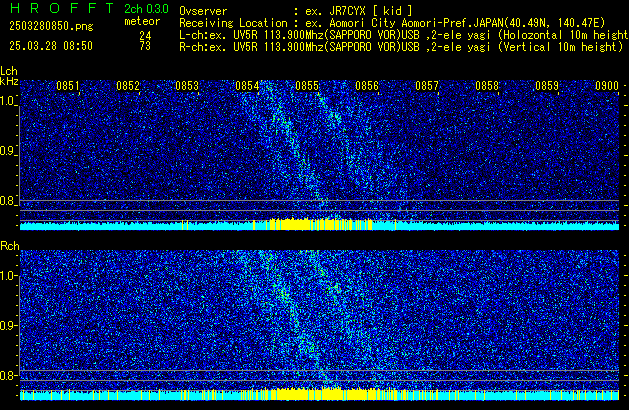Click time marker 0855
The image size is (629, 410).
(307, 86)
